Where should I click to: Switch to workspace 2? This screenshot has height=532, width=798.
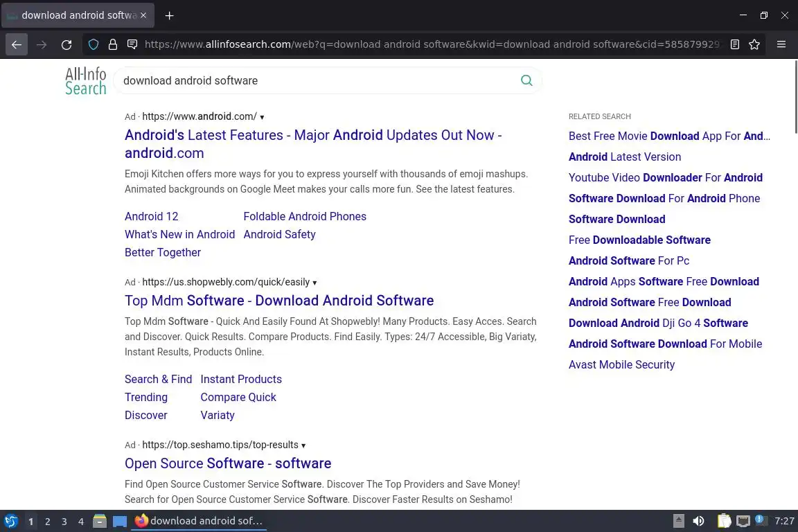tap(47, 522)
